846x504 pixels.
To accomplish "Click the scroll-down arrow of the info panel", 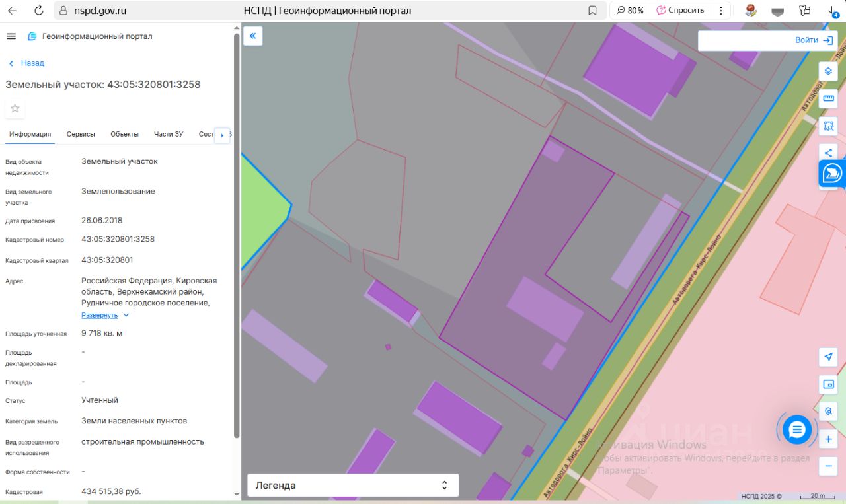I will (237, 494).
